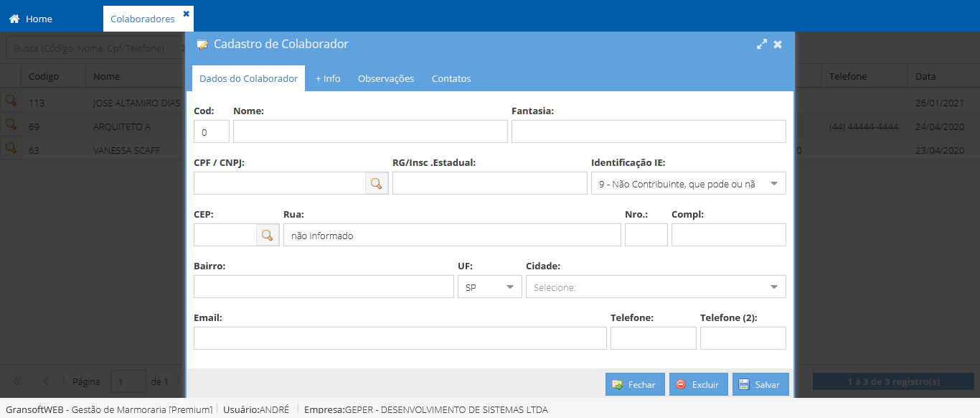
Task: Click the CEP lookup magnifier icon
Action: tap(268, 235)
